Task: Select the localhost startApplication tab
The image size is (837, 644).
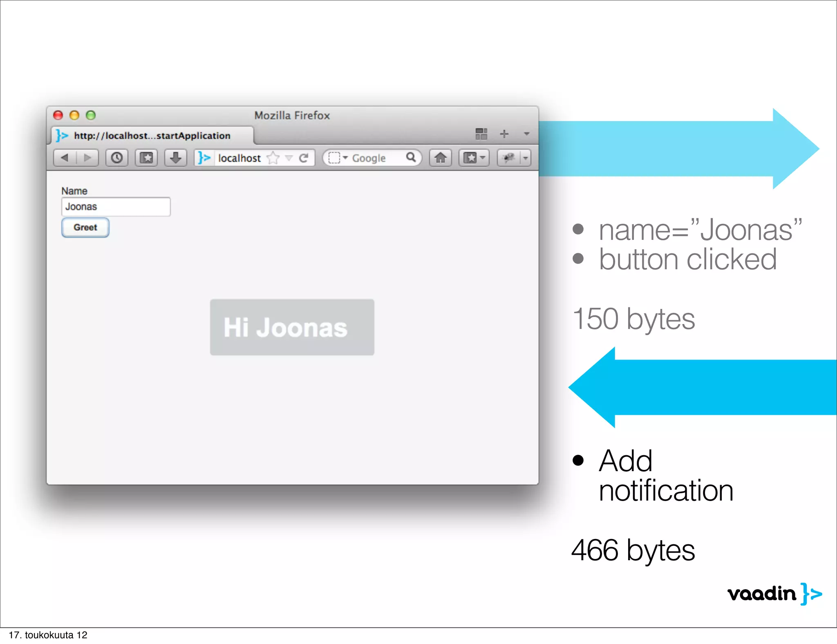Action: click(152, 136)
